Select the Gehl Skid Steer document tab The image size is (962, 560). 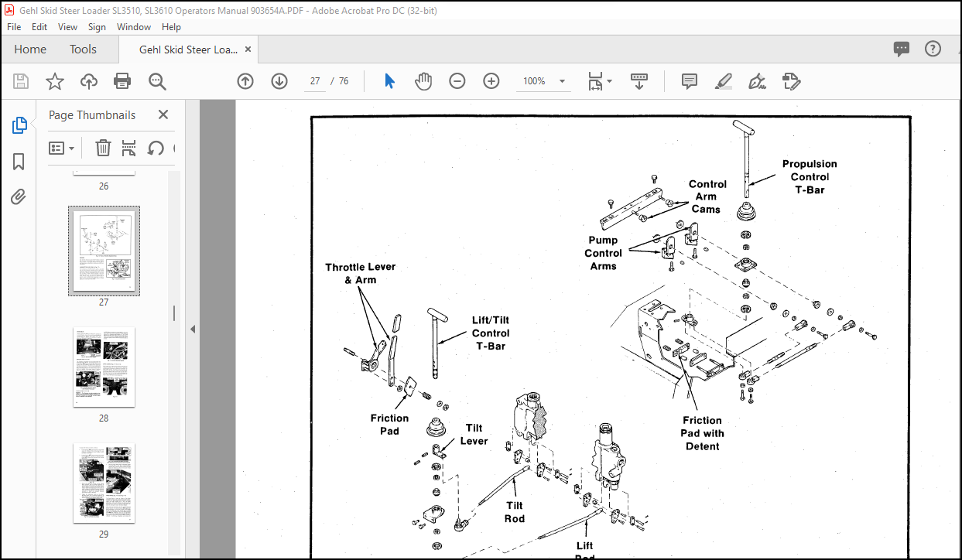(188, 49)
